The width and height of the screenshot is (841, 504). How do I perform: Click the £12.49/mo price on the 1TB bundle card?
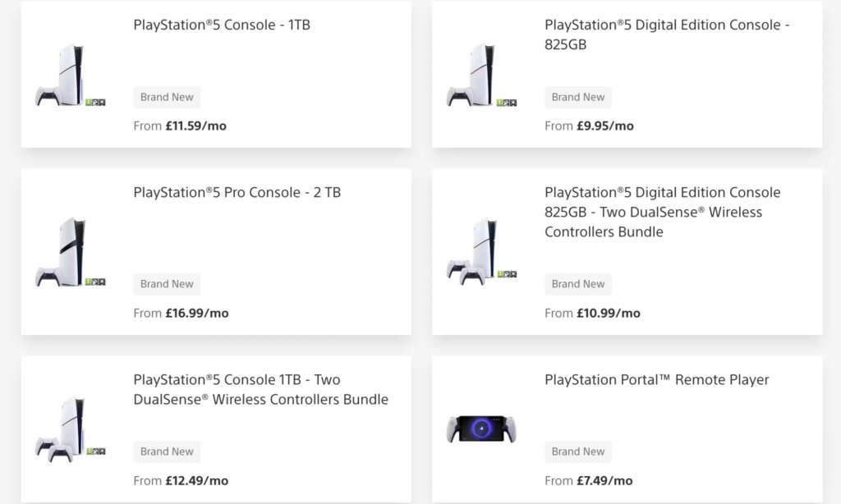click(181, 480)
